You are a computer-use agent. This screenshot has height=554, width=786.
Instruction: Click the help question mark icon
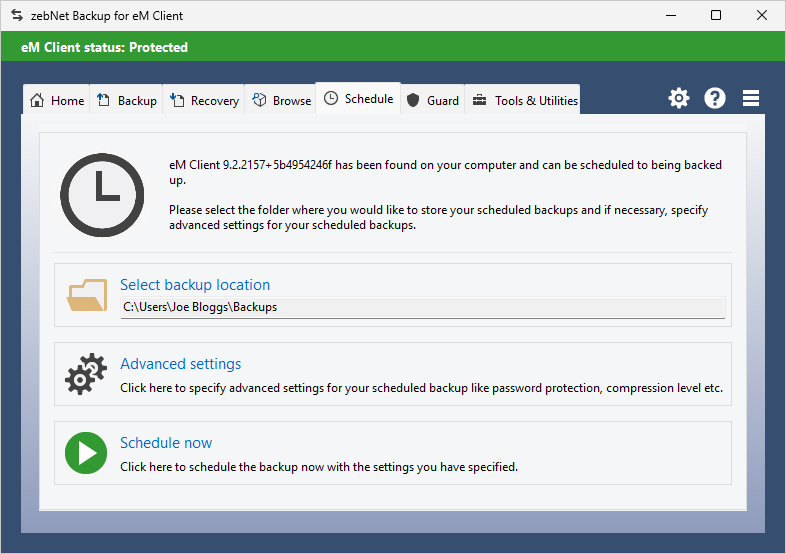[715, 98]
